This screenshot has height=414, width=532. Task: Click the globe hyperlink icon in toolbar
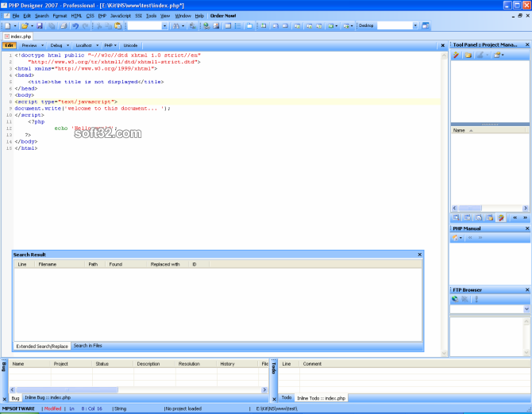coord(206,25)
